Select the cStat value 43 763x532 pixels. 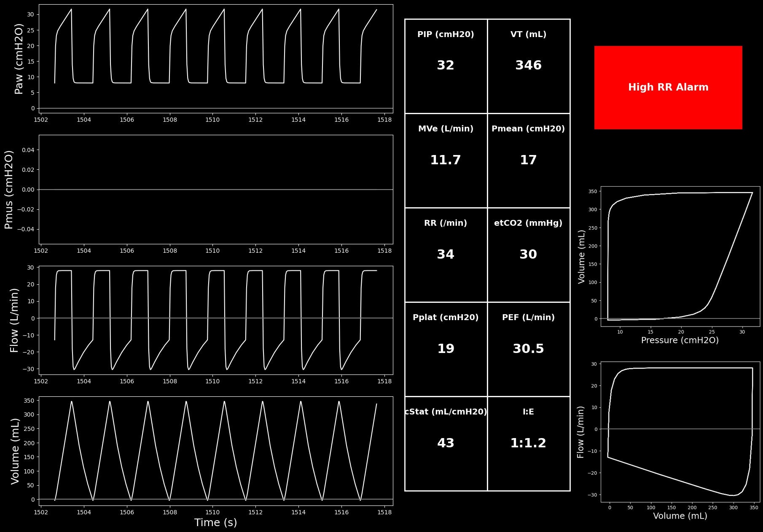(x=446, y=443)
